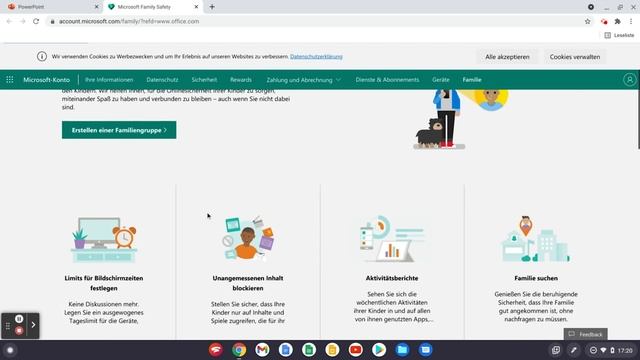Image resolution: width=640 pixels, height=360 pixels.
Task: Bookmark this page with the star icon
Action: tap(587, 21)
